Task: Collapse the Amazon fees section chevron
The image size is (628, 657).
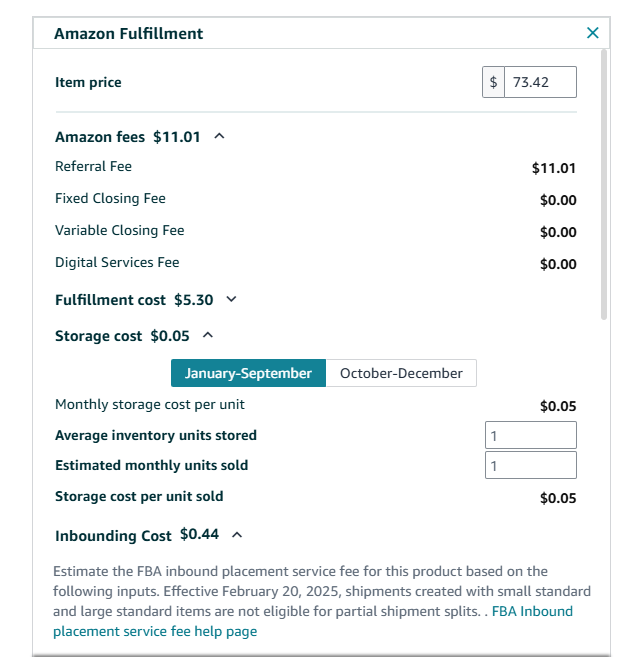Action: click(220, 136)
